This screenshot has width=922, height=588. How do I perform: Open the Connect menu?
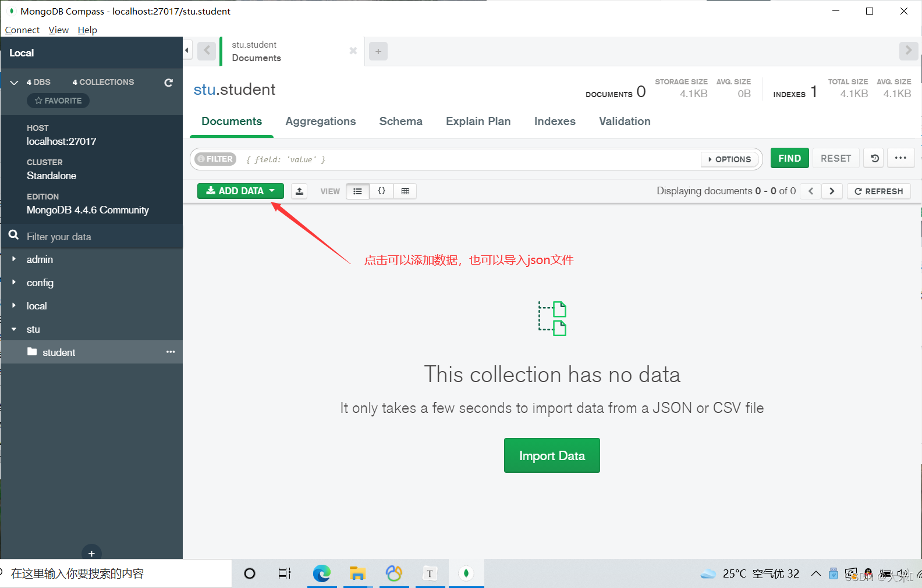(x=22, y=30)
